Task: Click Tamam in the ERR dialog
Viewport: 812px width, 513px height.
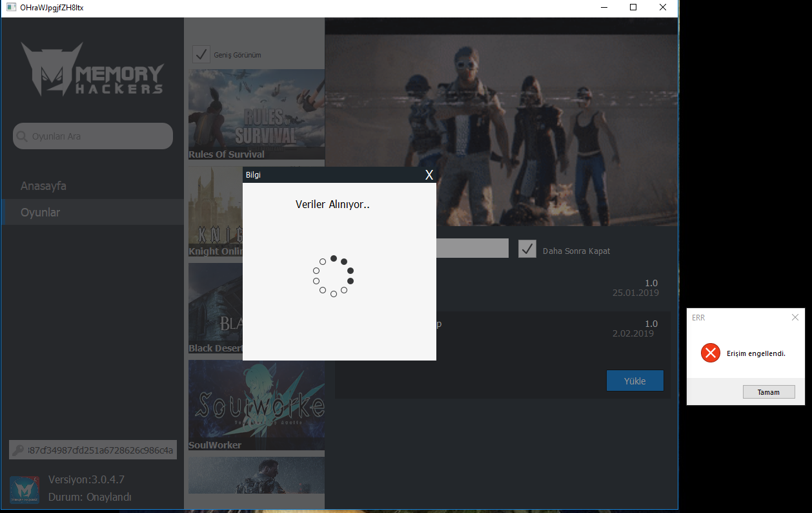Action: [x=768, y=392]
